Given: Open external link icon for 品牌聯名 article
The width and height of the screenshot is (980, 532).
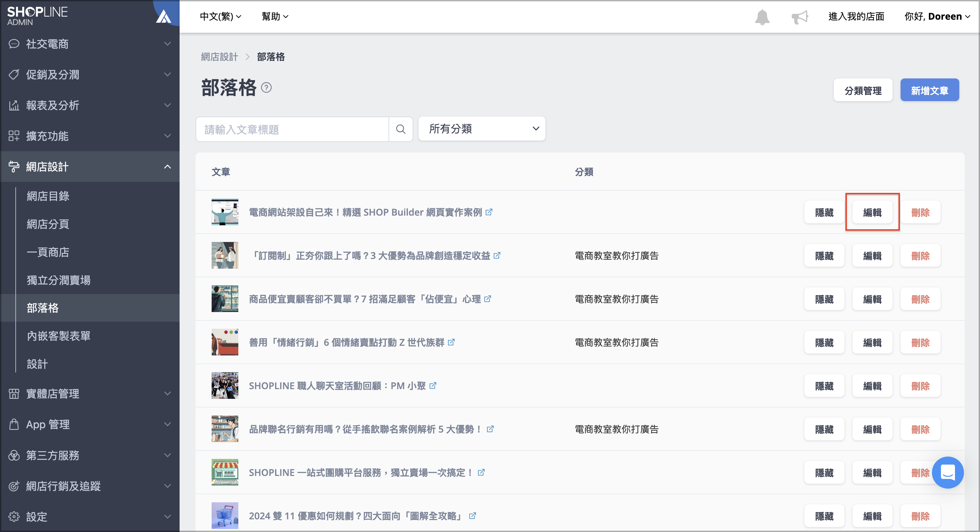Looking at the screenshot, I should (x=490, y=429).
